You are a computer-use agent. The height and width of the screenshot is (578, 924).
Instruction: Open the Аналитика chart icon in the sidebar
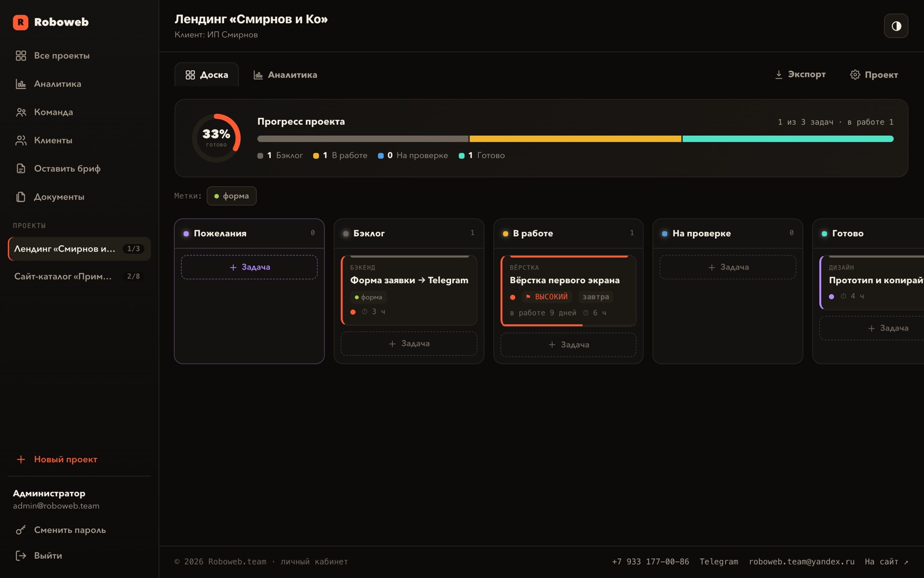pyautogui.click(x=21, y=84)
